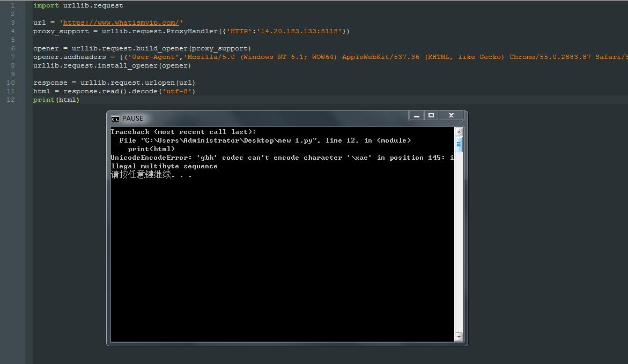
Task: Select line number 12 in the gutter
Action: (12, 100)
